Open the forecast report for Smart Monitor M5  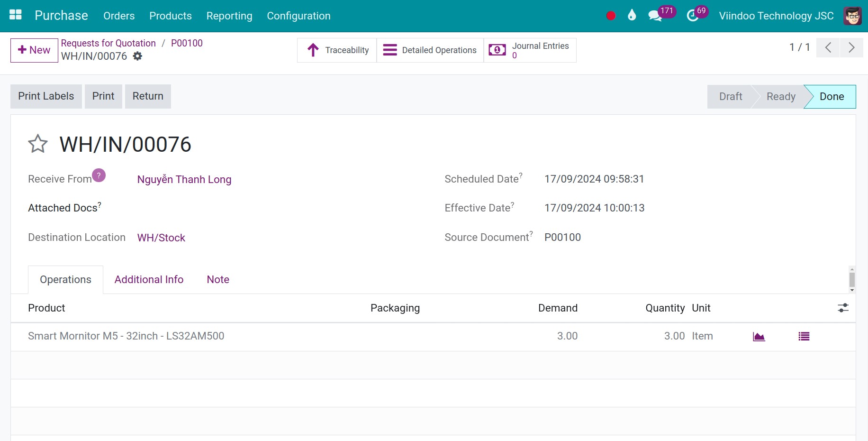coord(759,336)
